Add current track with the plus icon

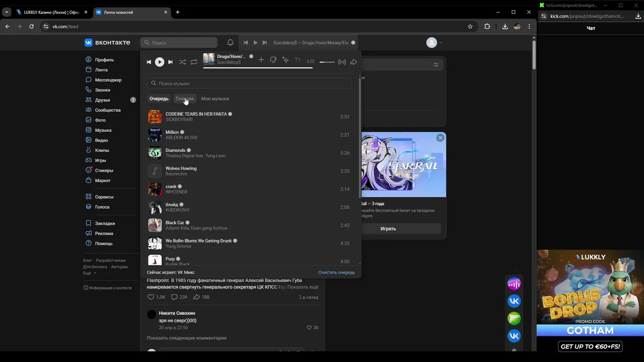point(261,60)
